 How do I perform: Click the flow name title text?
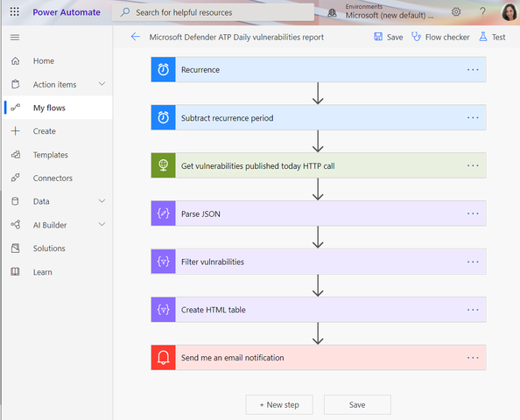(x=236, y=37)
